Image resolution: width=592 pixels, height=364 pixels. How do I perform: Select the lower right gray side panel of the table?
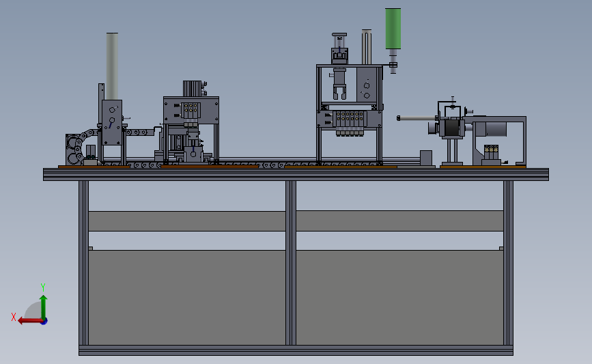point(399,297)
